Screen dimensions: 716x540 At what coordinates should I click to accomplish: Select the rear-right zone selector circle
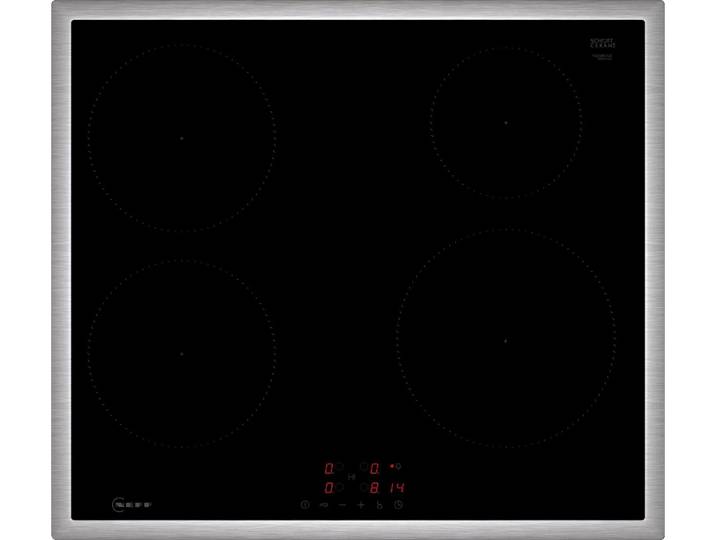pyautogui.click(x=364, y=467)
